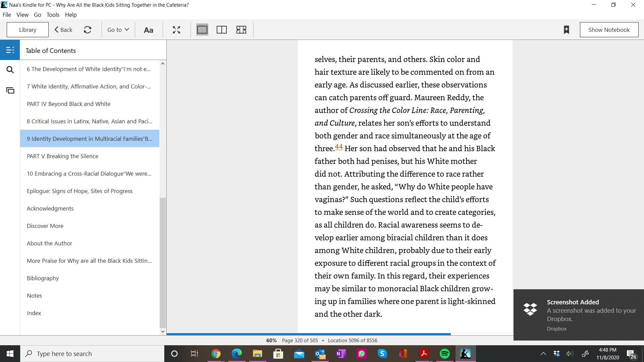
Task: Open the Go to dropdown
Action: coord(118,30)
